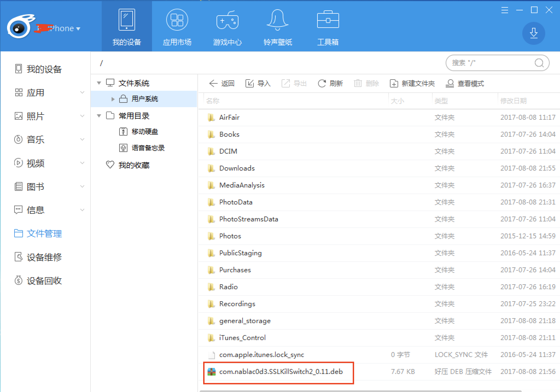
Task: Open the 应用市场 app store icon
Action: 177,20
